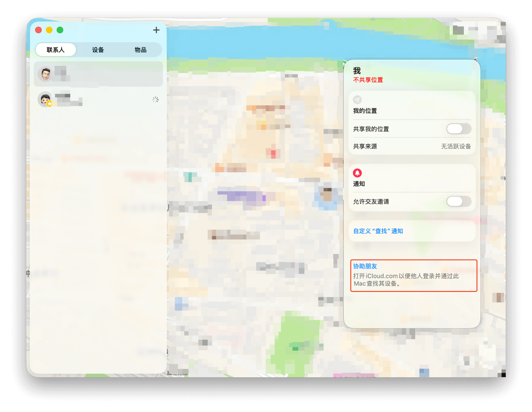Open the 共享来源 无活跃设备 row
Viewport: 532px width, 412px height.
point(412,146)
